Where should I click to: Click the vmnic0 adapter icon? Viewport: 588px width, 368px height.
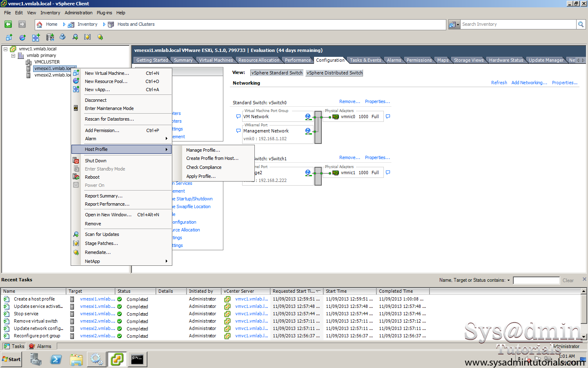tap(336, 117)
